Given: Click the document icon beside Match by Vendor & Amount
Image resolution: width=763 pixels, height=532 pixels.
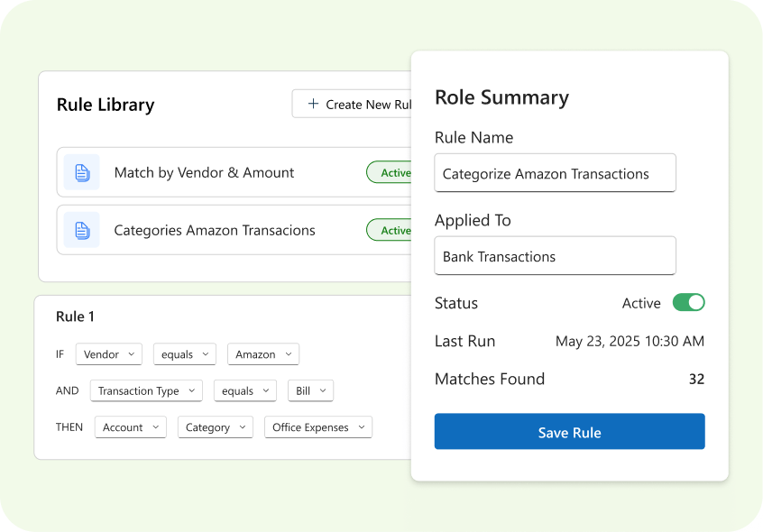Looking at the screenshot, I should [x=82, y=172].
